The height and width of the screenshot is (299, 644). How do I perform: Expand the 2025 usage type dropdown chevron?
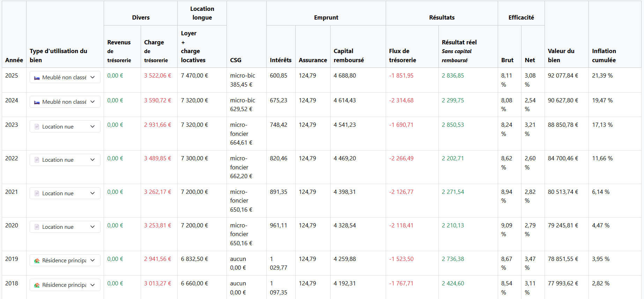pos(92,77)
